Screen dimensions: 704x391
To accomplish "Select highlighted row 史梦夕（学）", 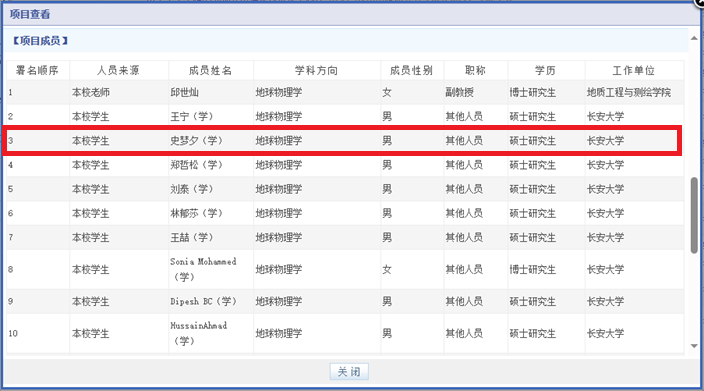I will 343,141.
